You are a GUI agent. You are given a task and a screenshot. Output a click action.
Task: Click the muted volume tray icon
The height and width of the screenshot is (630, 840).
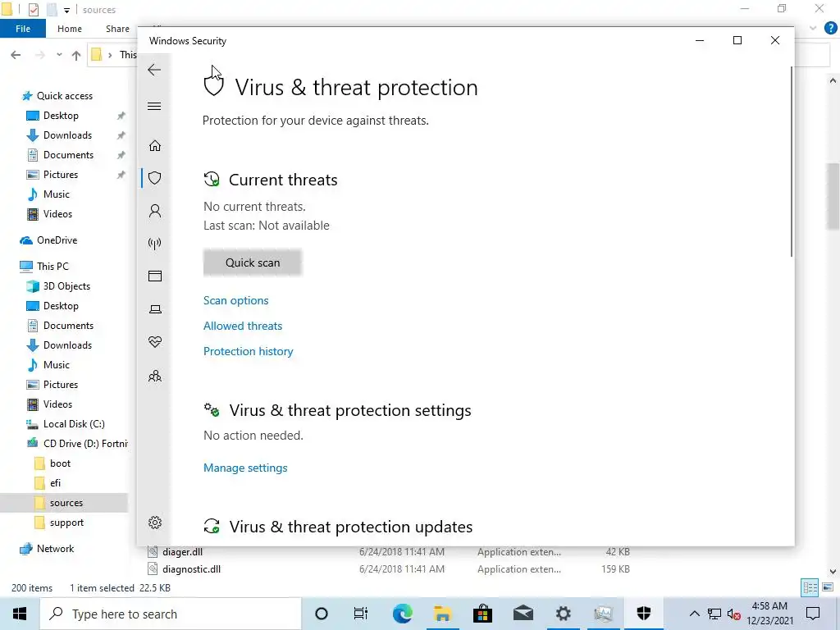pos(733,614)
